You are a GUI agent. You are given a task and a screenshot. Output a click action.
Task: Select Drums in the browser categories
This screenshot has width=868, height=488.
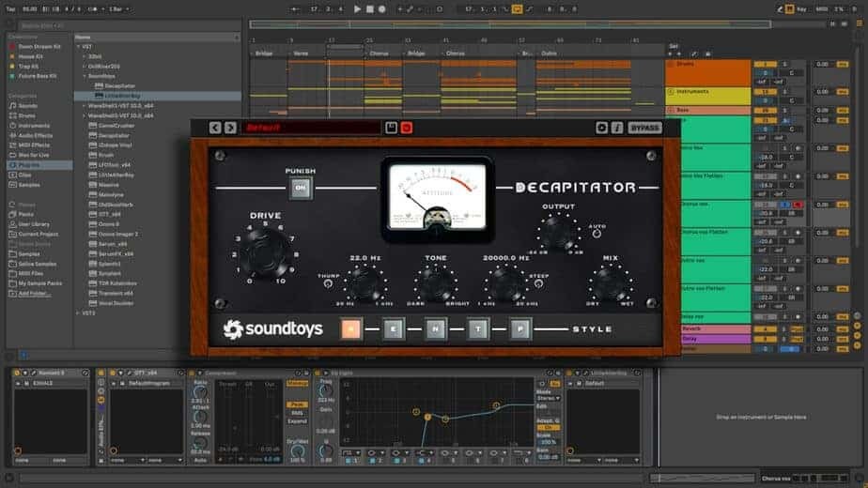[x=26, y=115]
